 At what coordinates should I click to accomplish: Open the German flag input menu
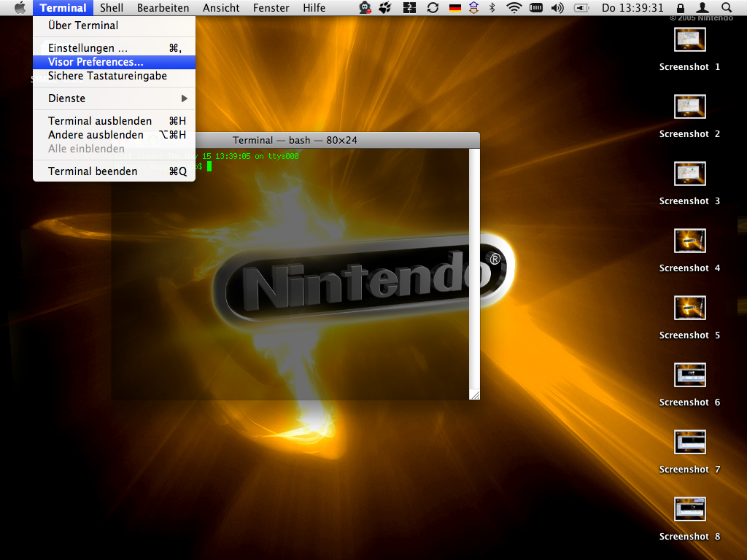pyautogui.click(x=455, y=8)
